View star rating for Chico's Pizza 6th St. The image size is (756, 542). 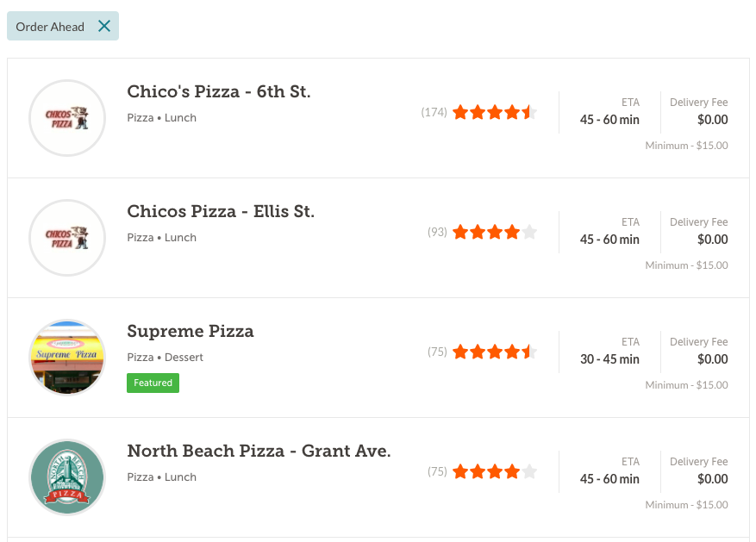(x=494, y=112)
